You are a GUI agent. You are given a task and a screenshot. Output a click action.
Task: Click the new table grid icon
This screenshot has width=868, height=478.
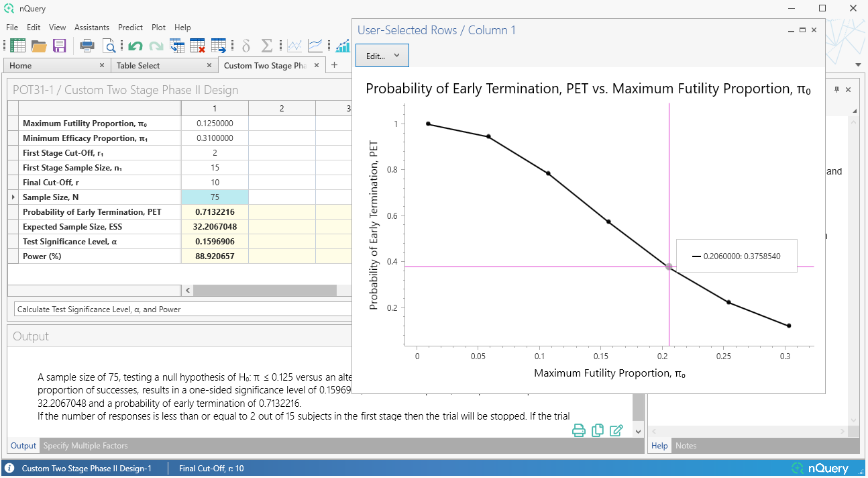click(x=18, y=46)
